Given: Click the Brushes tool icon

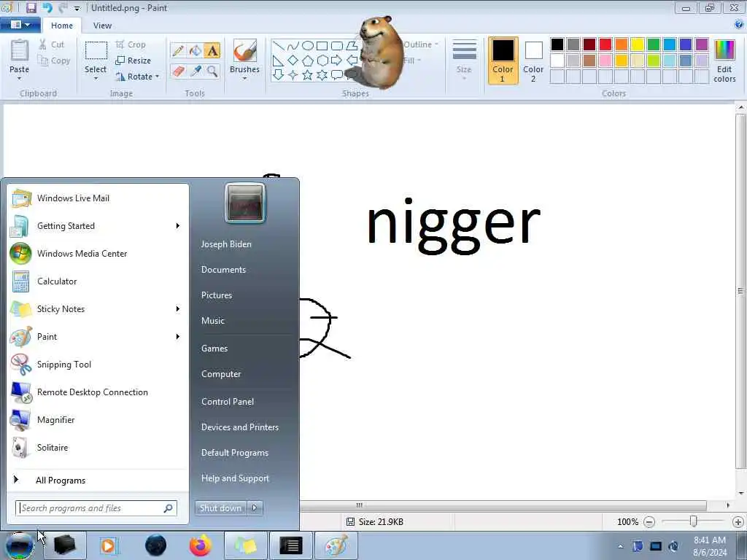Looking at the screenshot, I should pos(245,51).
